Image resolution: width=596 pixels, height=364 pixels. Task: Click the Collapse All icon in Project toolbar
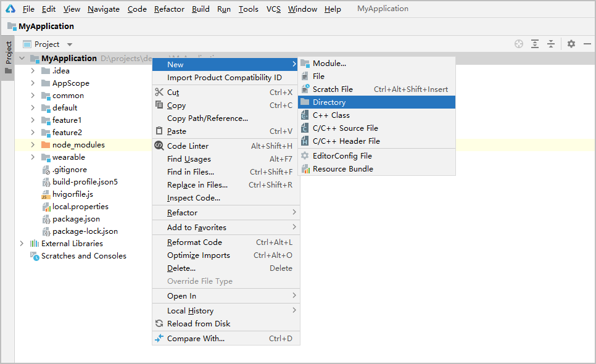tap(551, 44)
